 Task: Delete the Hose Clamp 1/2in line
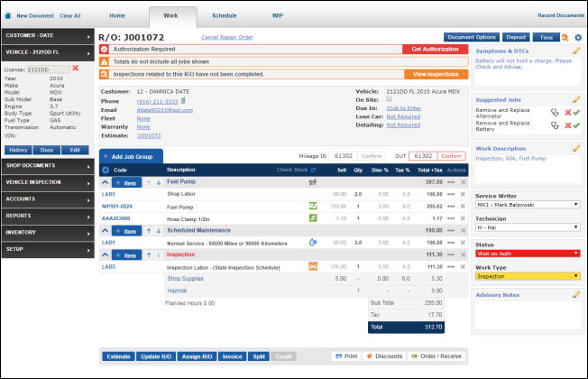point(463,218)
